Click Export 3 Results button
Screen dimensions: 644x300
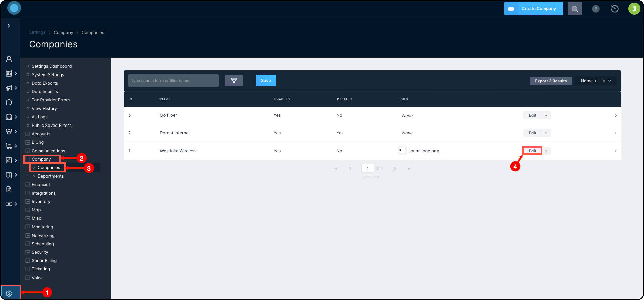pos(551,81)
